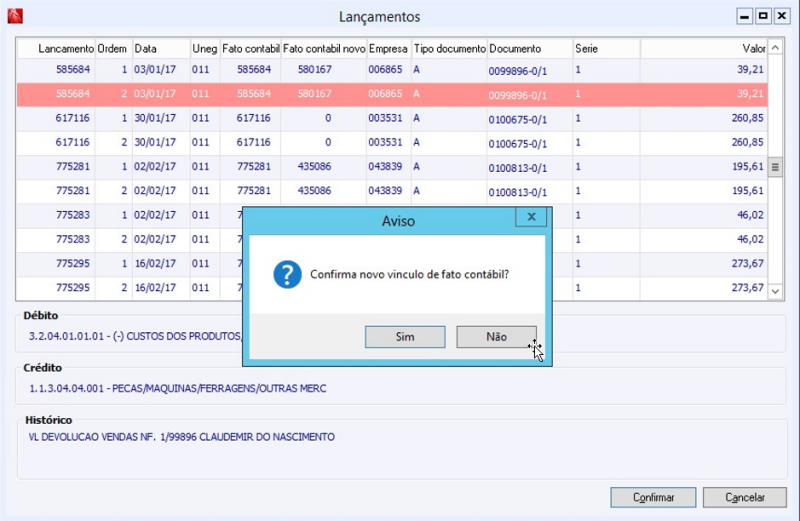
Task: Click the scroll up arrow of the grid
Action: 775,48
